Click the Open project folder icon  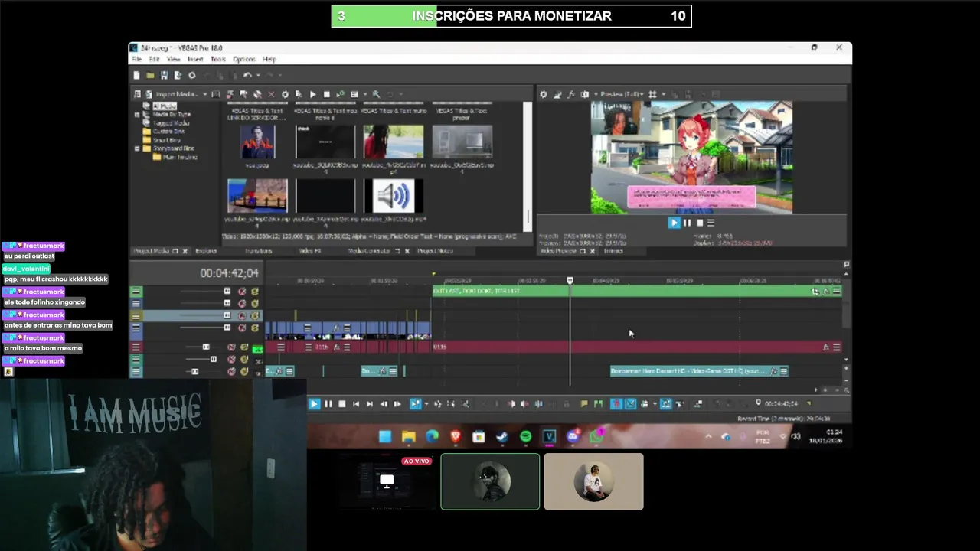(150, 75)
